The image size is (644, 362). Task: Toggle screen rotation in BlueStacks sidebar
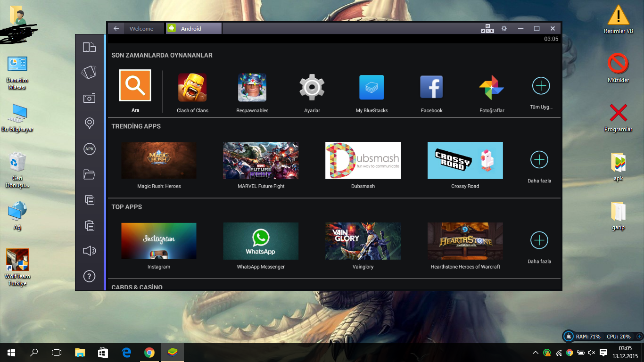tap(89, 47)
